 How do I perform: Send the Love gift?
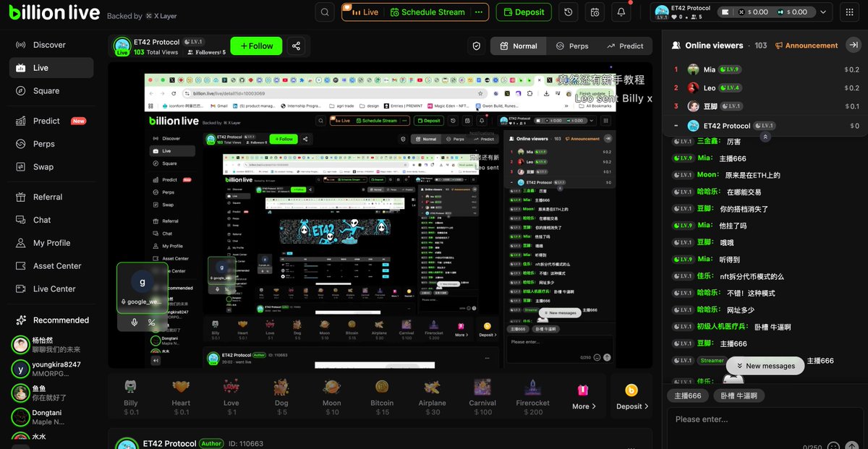point(231,396)
